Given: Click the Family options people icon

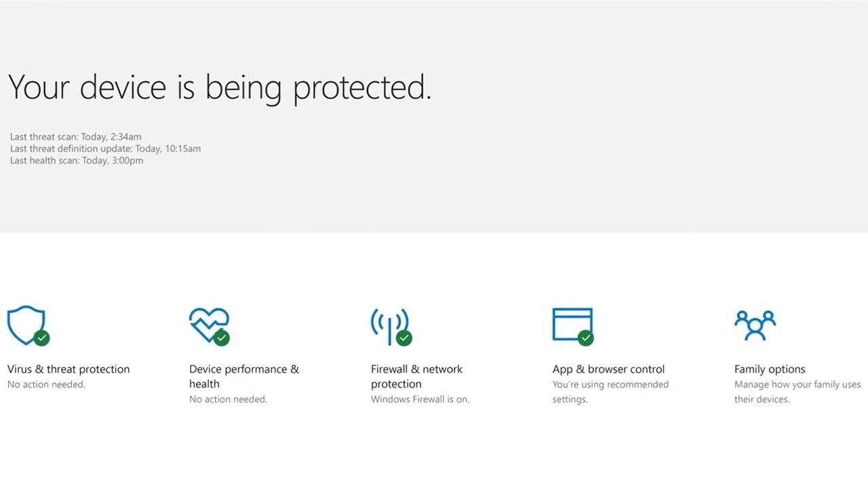Looking at the screenshot, I should (755, 325).
